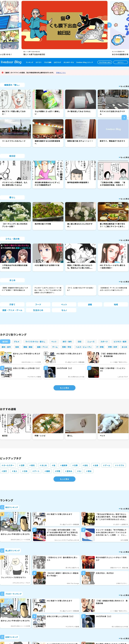
Task: Click もっと見る below pickup tags
Action: [64, 479]
